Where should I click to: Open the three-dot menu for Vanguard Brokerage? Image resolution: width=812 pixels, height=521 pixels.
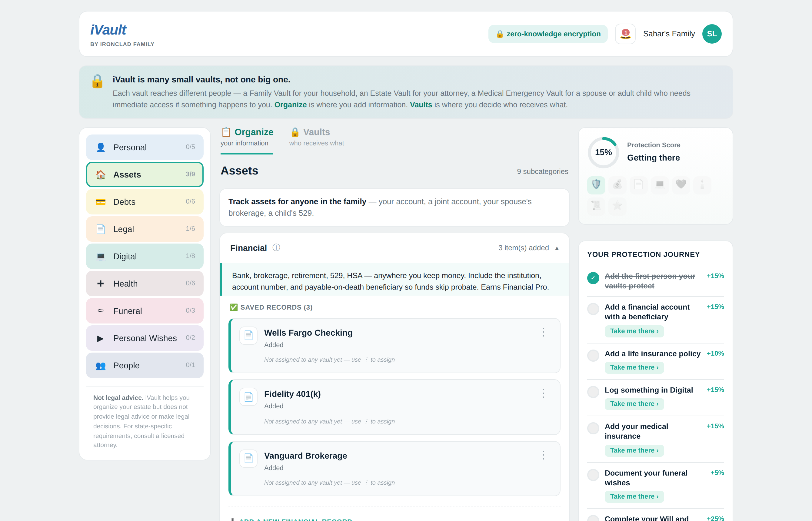coord(543,455)
